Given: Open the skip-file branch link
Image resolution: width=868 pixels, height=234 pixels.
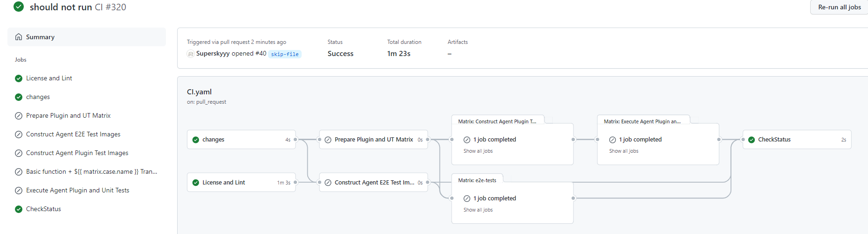Looking at the screenshot, I should (285, 54).
